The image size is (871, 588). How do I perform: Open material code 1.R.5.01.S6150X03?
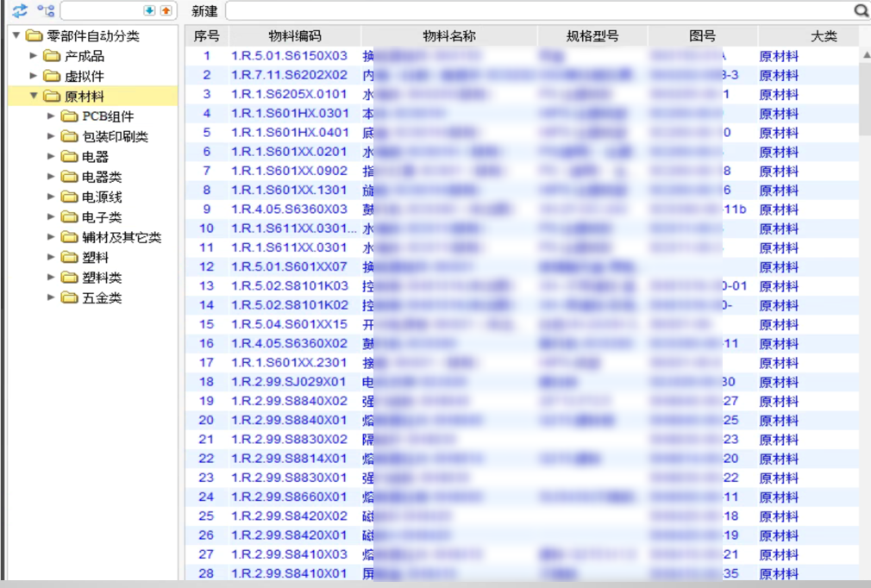289,55
